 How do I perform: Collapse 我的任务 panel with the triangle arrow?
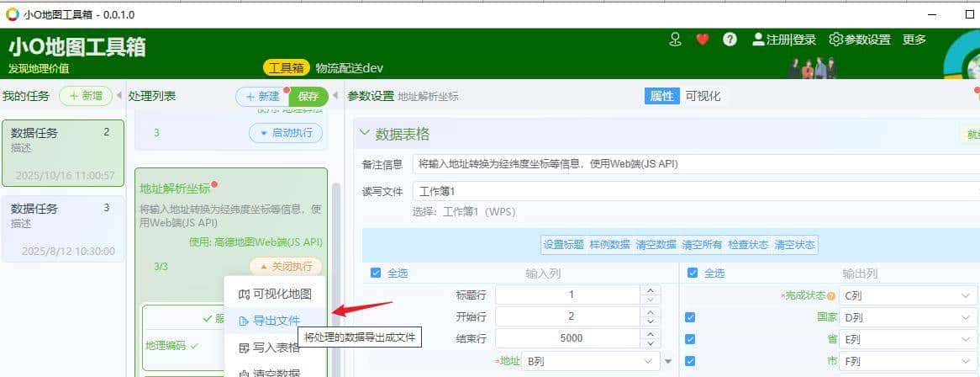click(x=119, y=96)
